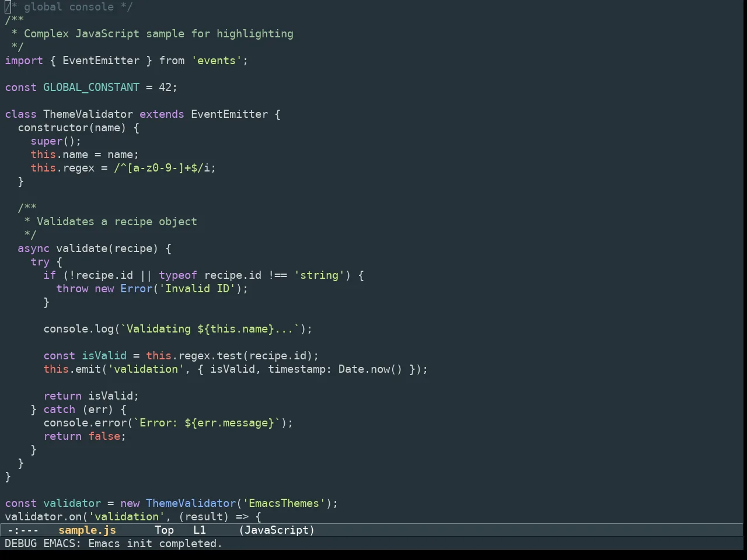Click the 'global console' comment on line one
This screenshot has width=747, height=560.
pyautogui.click(x=69, y=7)
